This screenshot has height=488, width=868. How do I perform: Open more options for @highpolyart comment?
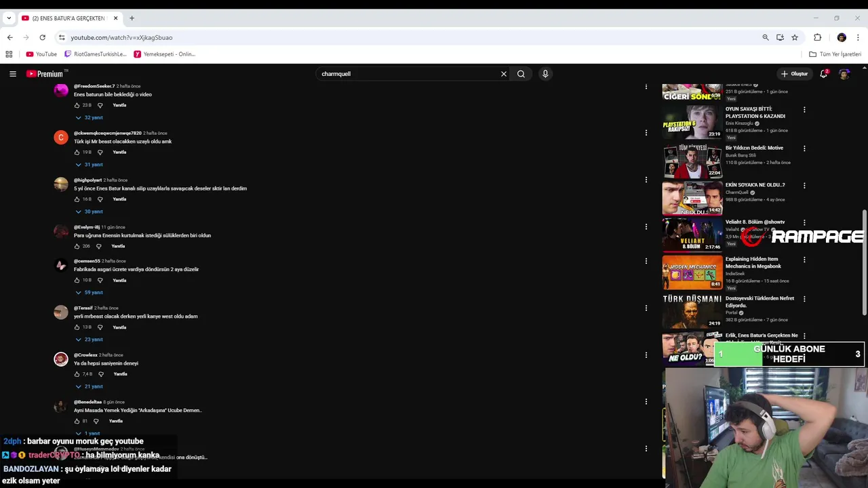[x=646, y=180]
